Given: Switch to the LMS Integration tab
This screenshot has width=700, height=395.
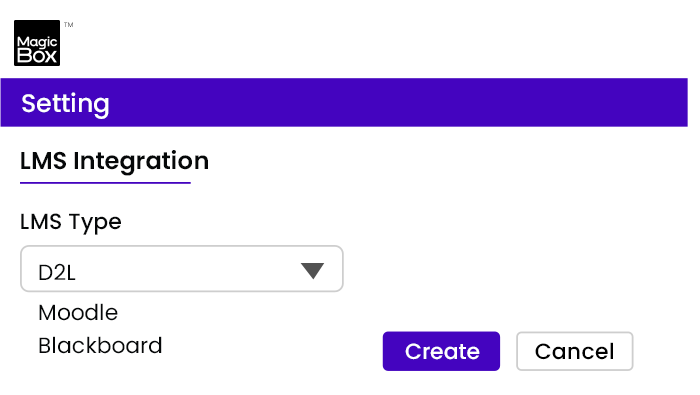Looking at the screenshot, I should click(114, 161).
